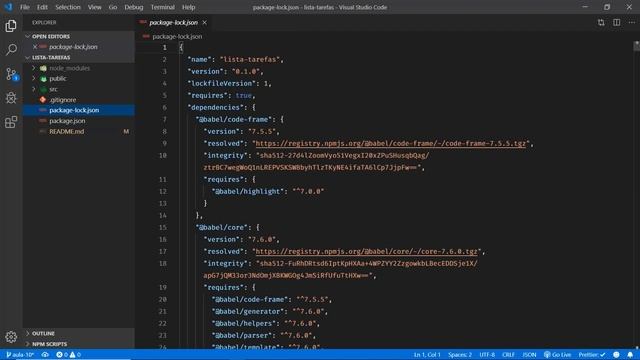The image size is (640, 360).
Task: Click UTF-8 encoding in status bar
Action: click(x=487, y=355)
